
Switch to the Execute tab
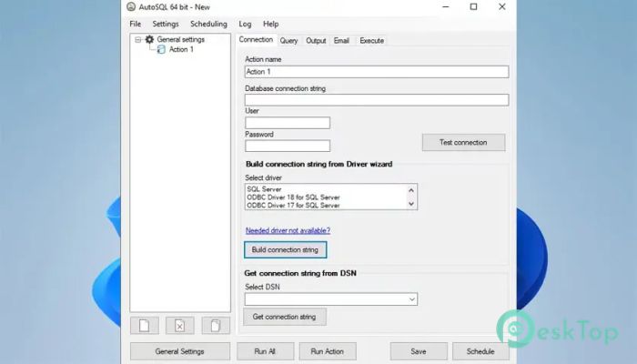[x=371, y=41]
